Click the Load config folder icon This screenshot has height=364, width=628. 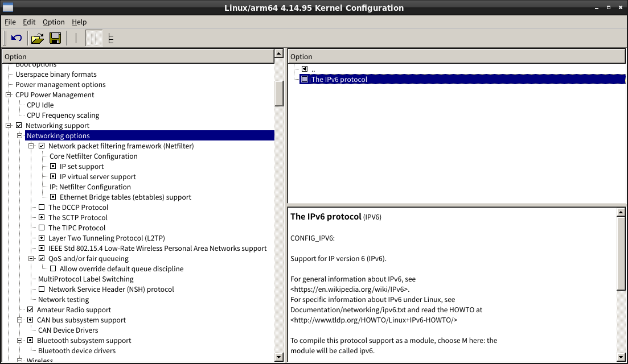(37, 38)
